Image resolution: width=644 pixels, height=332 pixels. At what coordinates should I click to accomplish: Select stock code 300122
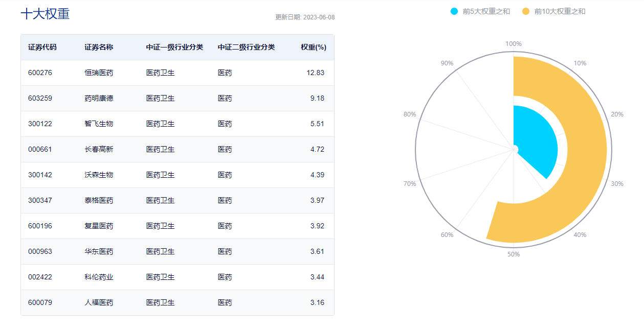tap(40, 124)
